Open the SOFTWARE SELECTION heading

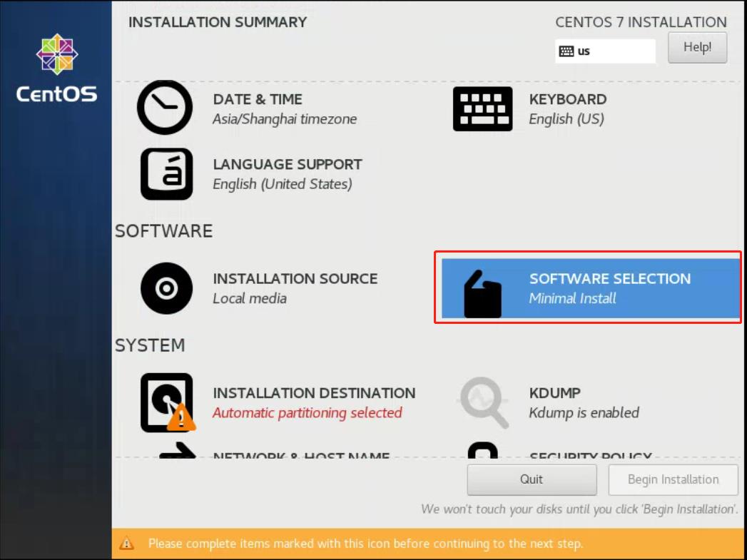tap(610, 278)
